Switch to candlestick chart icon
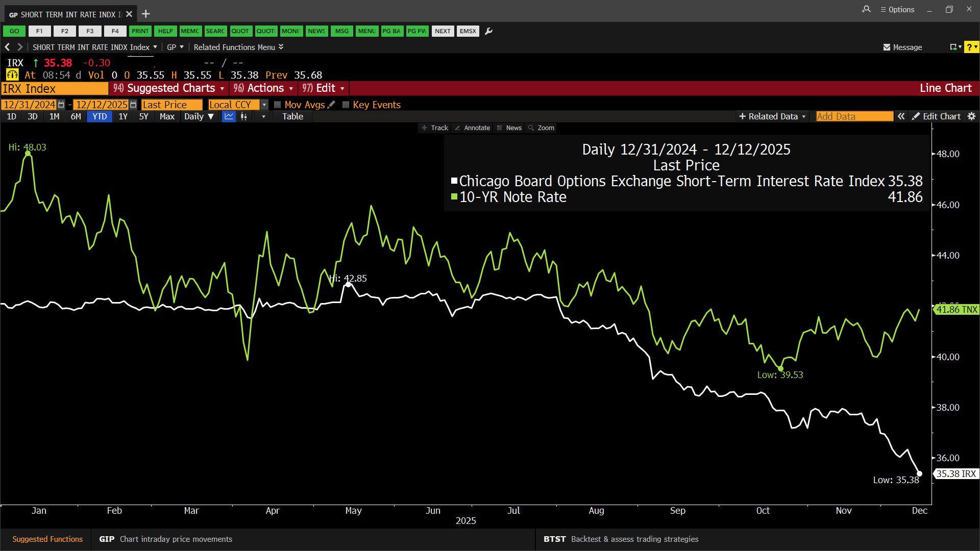The width and height of the screenshot is (980, 551). pyautogui.click(x=244, y=116)
